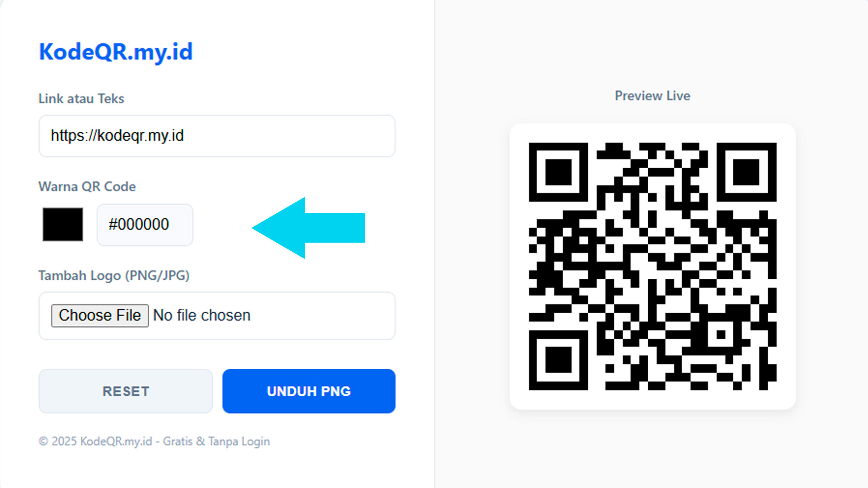The height and width of the screenshot is (488, 868).
Task: Click the 'No file chosen' text
Action: pos(202,315)
